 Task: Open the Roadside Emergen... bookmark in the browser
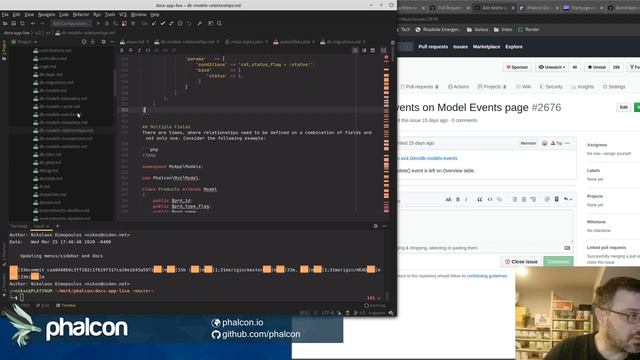click(438, 29)
